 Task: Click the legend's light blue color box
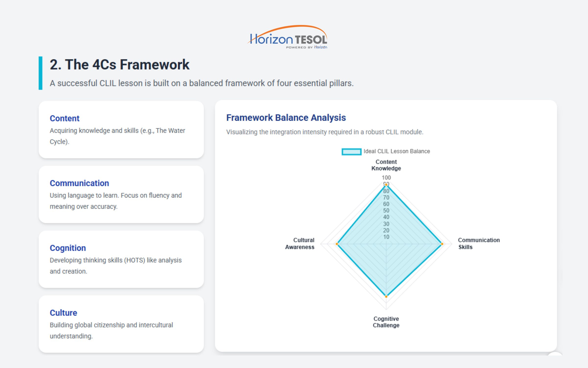pyautogui.click(x=351, y=152)
